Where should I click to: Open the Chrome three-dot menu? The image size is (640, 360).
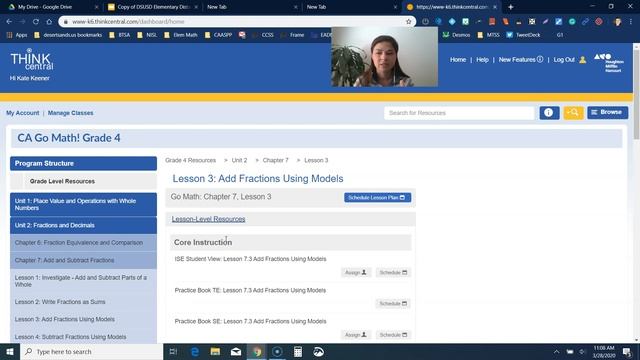point(631,22)
